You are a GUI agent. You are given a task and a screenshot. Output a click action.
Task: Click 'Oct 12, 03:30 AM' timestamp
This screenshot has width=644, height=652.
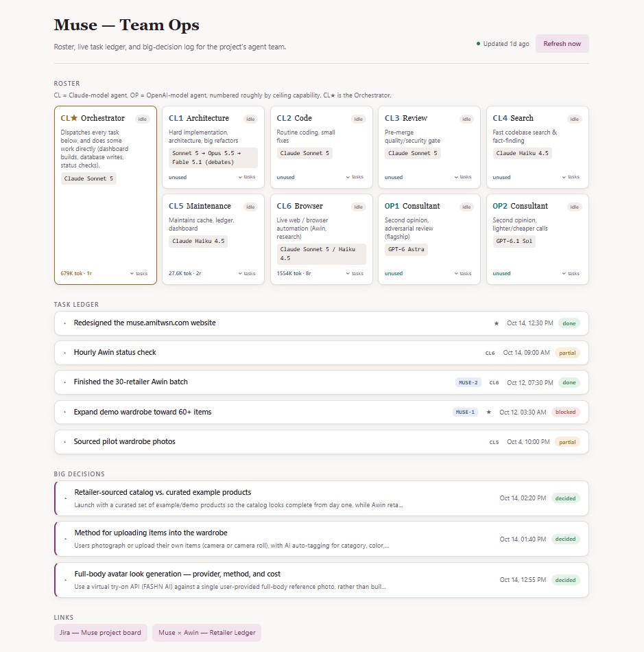coord(523,412)
